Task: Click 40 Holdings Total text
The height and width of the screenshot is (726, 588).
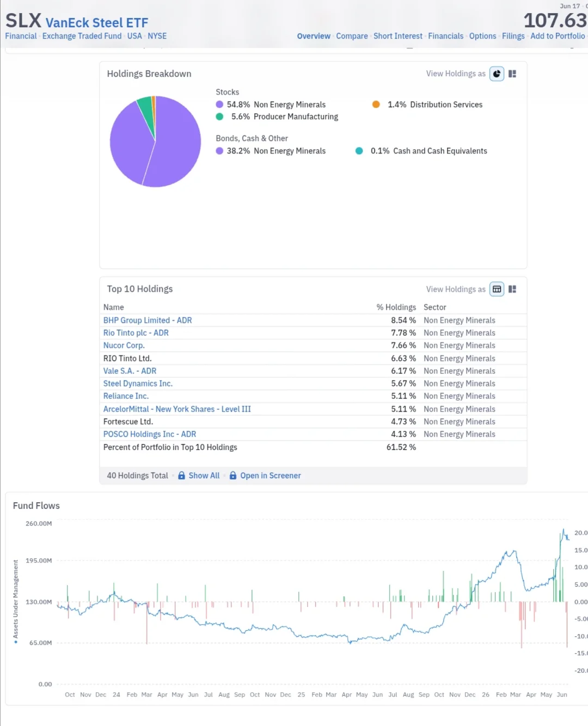Action: point(138,476)
